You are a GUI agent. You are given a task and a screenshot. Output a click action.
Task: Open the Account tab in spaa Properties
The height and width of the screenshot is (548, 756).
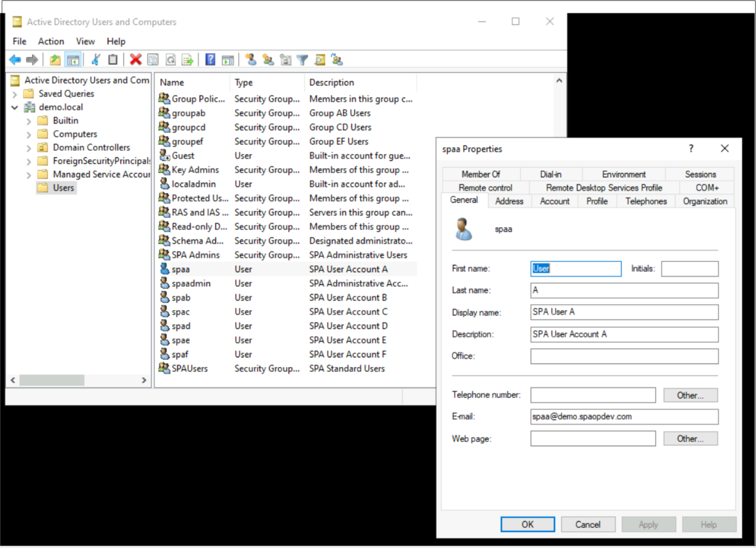click(x=555, y=201)
